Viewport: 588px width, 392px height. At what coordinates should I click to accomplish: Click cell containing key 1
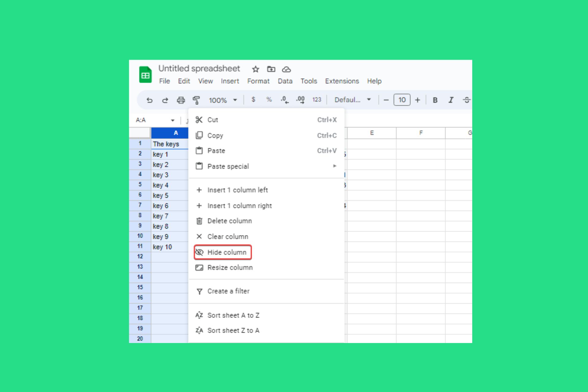[170, 154]
